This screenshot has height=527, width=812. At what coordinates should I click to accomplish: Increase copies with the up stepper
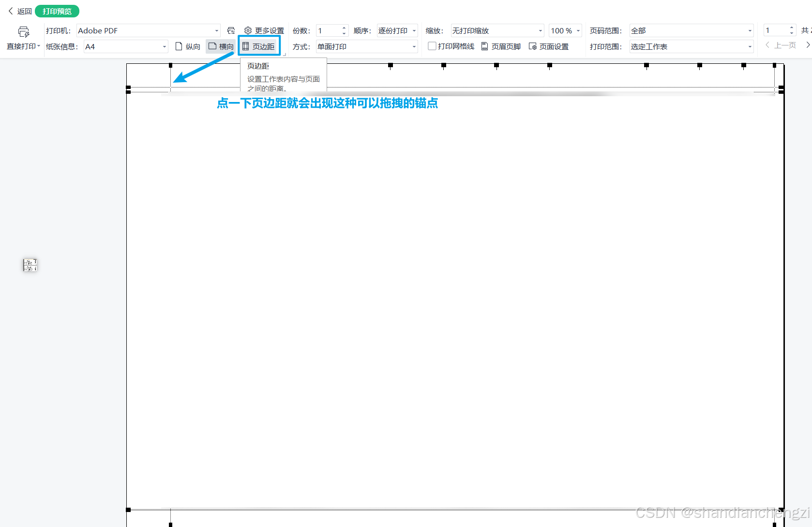coord(344,28)
